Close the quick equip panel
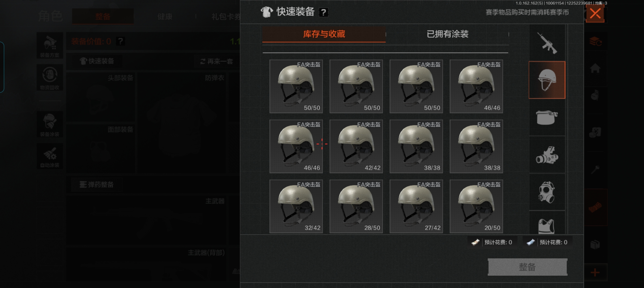Image resolution: width=644 pixels, height=288 pixels. click(595, 13)
